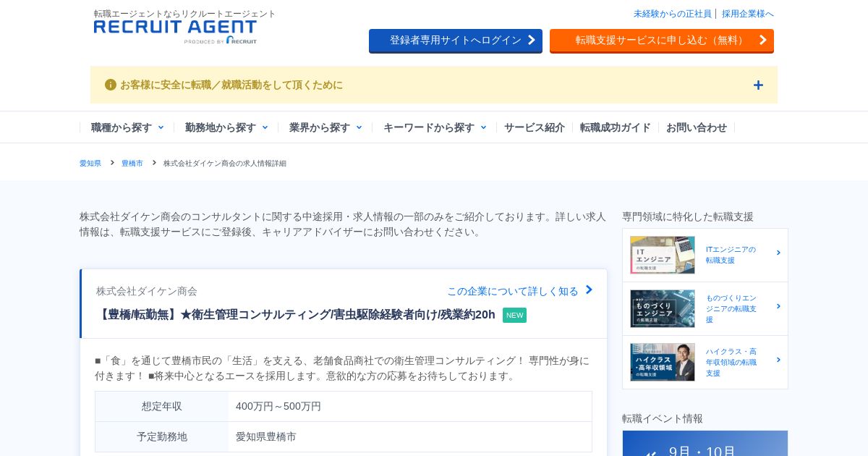Screen dimensions: 868x456
Task: Open the ITエンジニアの転職支援 link
Action: pyautogui.click(x=731, y=255)
